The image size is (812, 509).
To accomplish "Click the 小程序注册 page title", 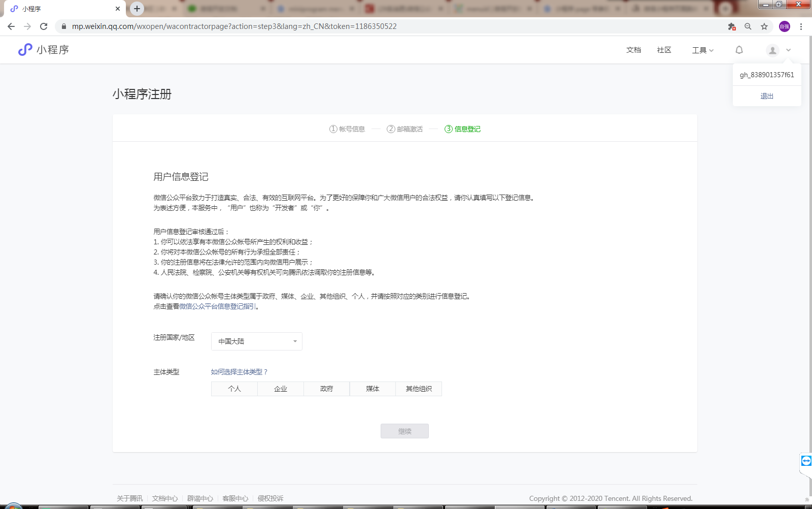I will [142, 94].
